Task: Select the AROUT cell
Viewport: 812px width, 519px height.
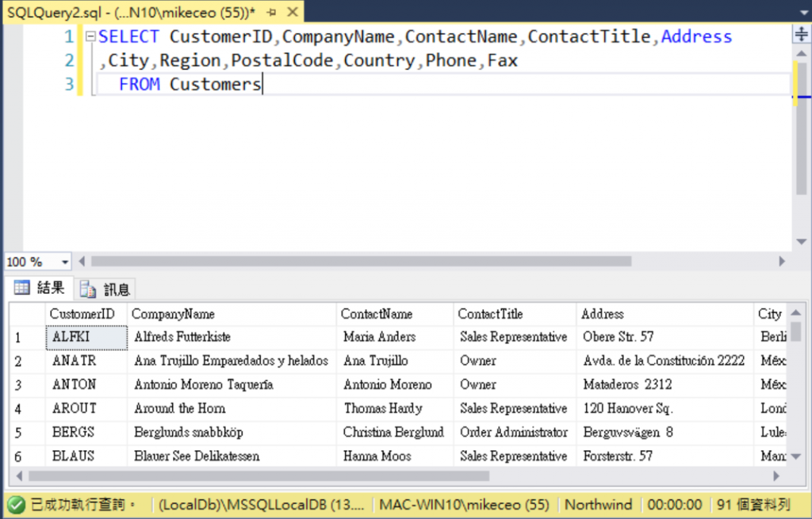Action: (x=86, y=409)
